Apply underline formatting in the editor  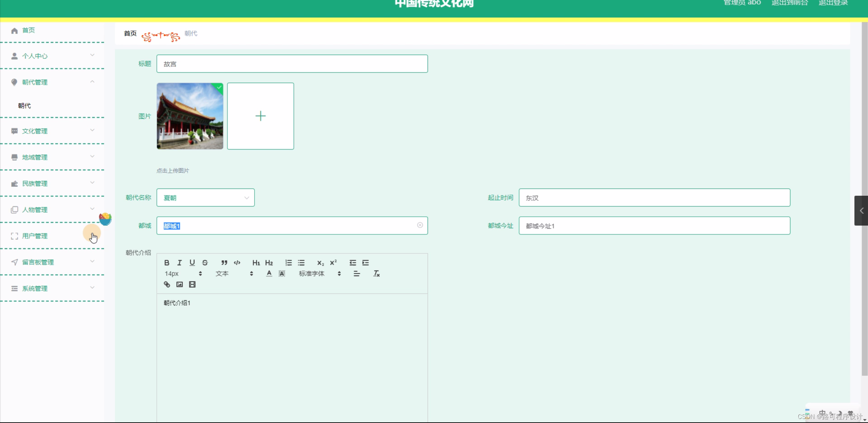coord(192,263)
